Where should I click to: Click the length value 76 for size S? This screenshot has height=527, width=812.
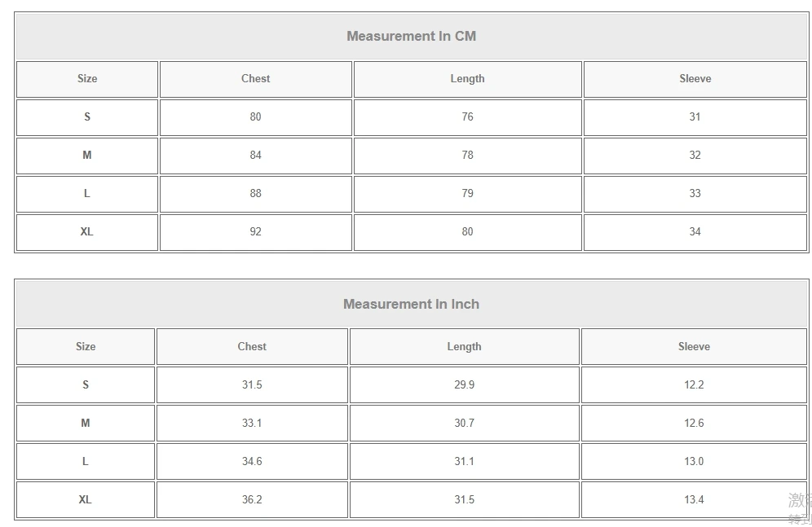(467, 116)
